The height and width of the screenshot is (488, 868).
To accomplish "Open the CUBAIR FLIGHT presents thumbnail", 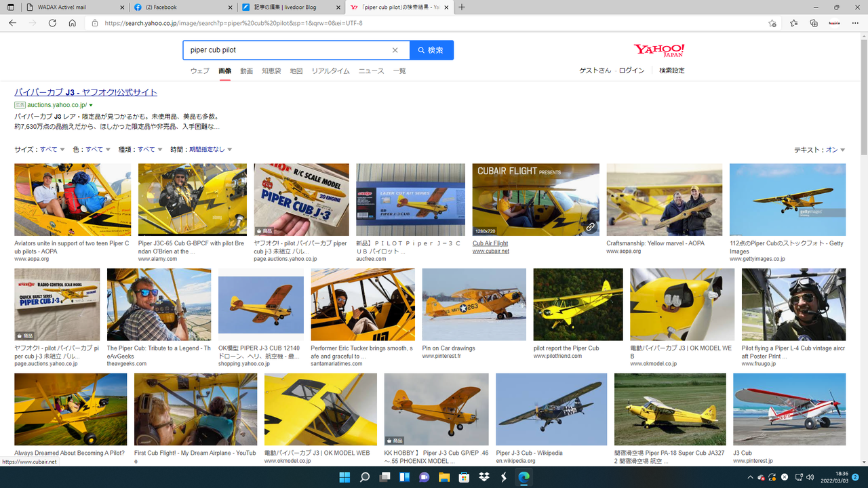I will click(536, 200).
